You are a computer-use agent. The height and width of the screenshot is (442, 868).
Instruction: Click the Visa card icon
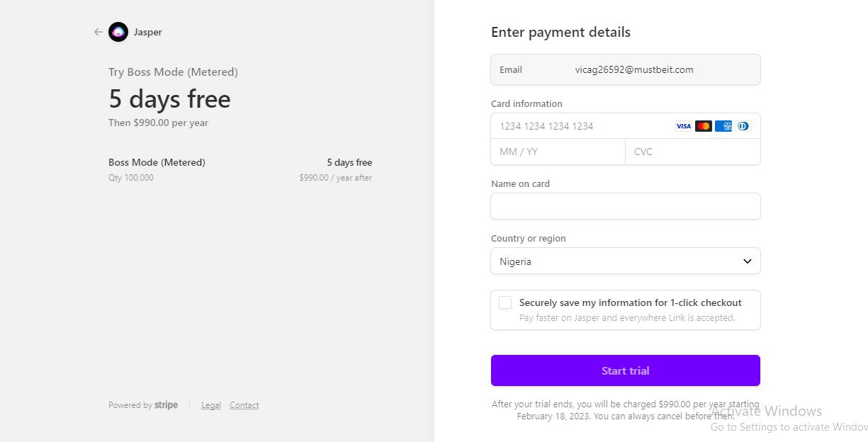point(683,126)
